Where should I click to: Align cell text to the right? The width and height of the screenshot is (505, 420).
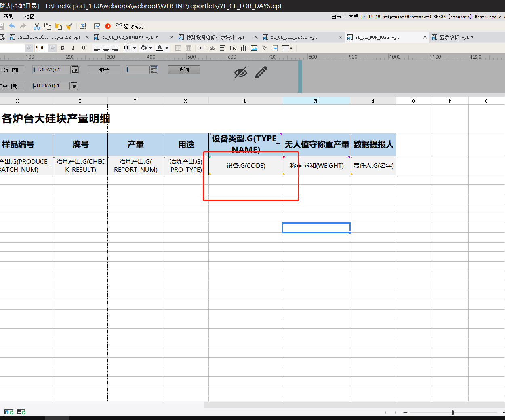(x=115, y=48)
